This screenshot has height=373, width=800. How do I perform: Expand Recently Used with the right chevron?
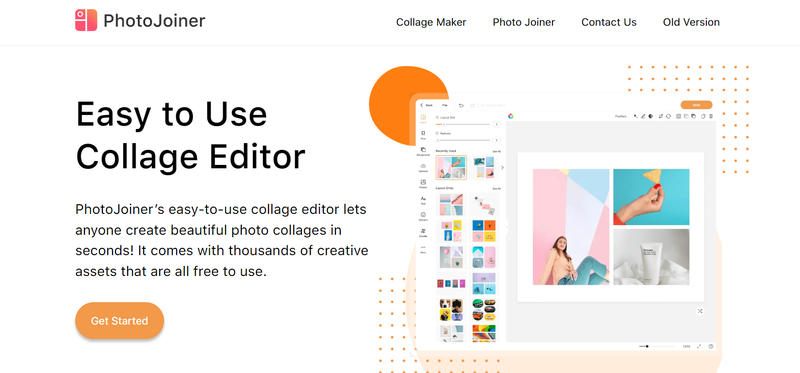503,167
